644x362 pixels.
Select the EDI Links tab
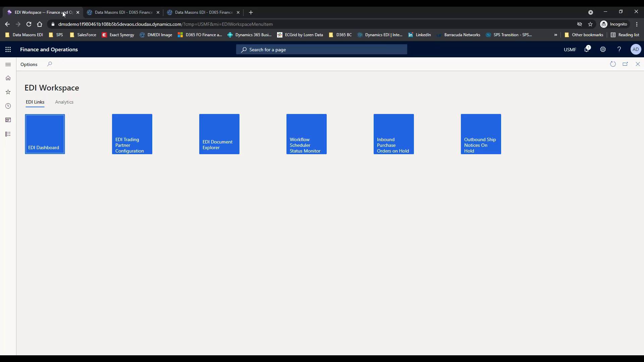35,102
